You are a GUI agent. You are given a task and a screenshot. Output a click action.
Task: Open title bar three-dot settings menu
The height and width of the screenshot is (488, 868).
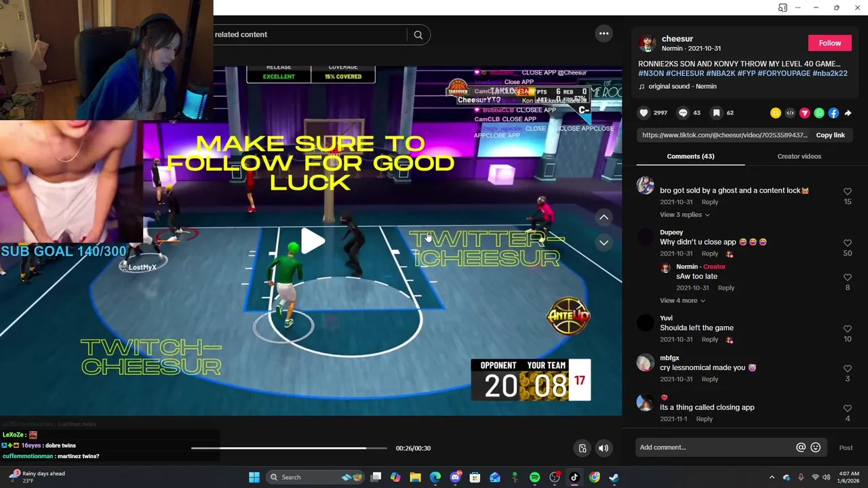tap(798, 7)
